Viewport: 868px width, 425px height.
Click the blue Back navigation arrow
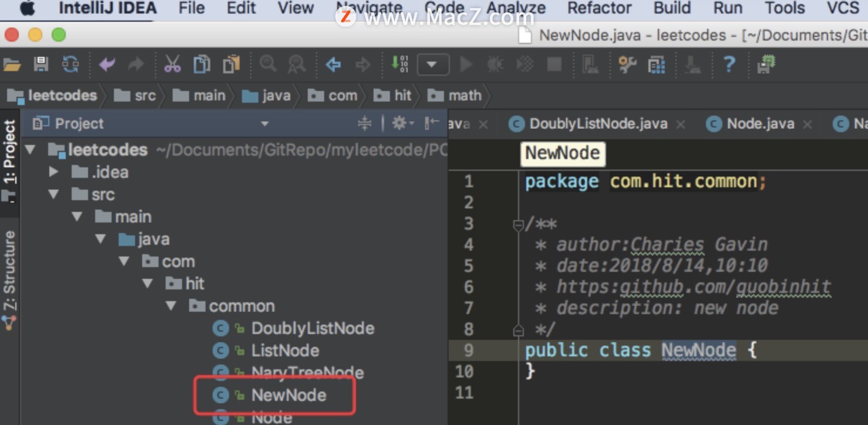[334, 64]
